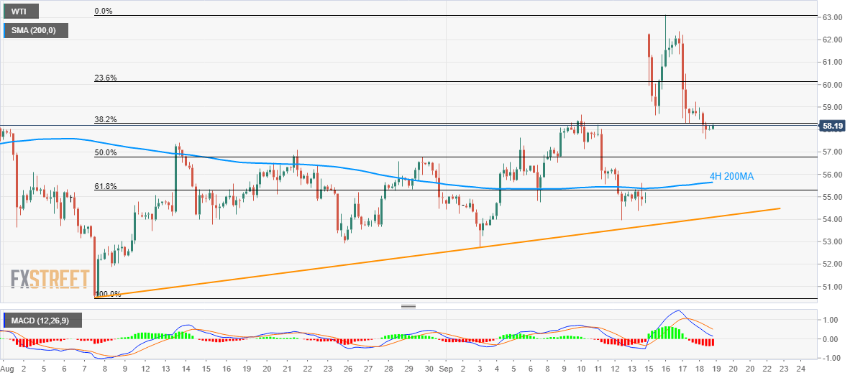Select the 0.0% Fibonacci level label
The height and width of the screenshot is (378, 868).
click(105, 11)
